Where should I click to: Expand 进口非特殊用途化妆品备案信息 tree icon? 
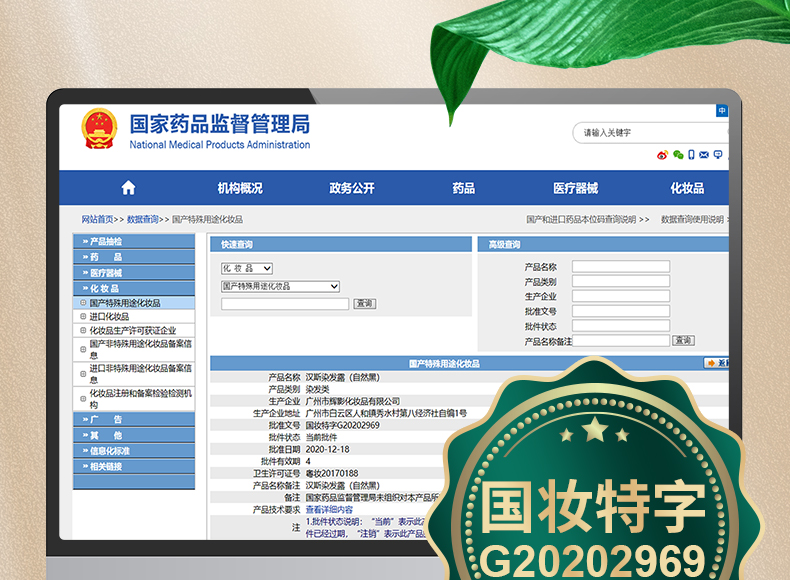(83, 374)
